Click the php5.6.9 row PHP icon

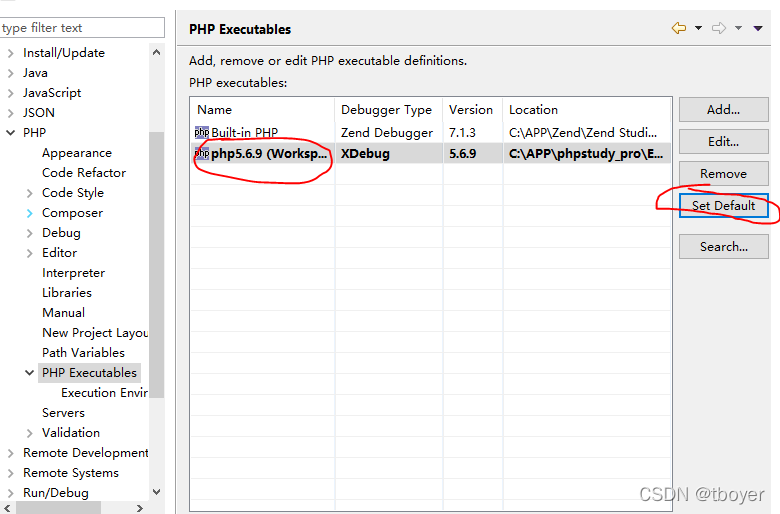click(202, 153)
